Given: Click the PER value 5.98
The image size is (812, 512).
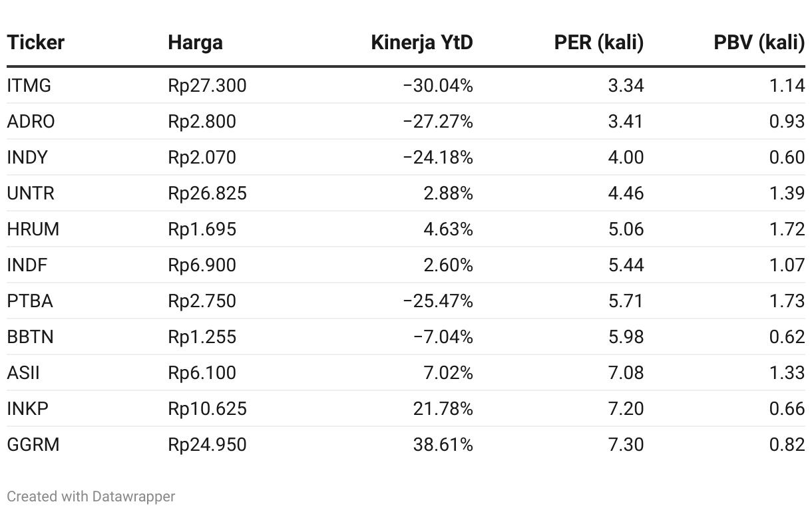Looking at the screenshot, I should tap(626, 337).
